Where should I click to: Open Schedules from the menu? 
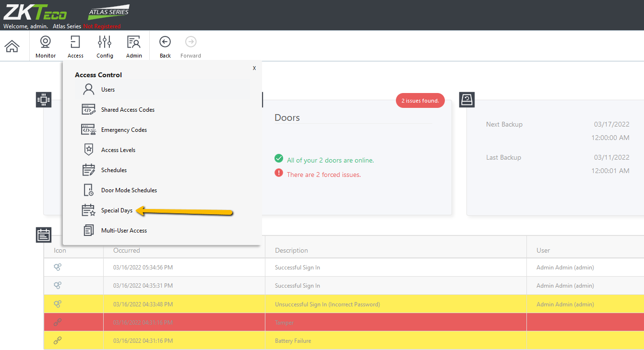162,170
